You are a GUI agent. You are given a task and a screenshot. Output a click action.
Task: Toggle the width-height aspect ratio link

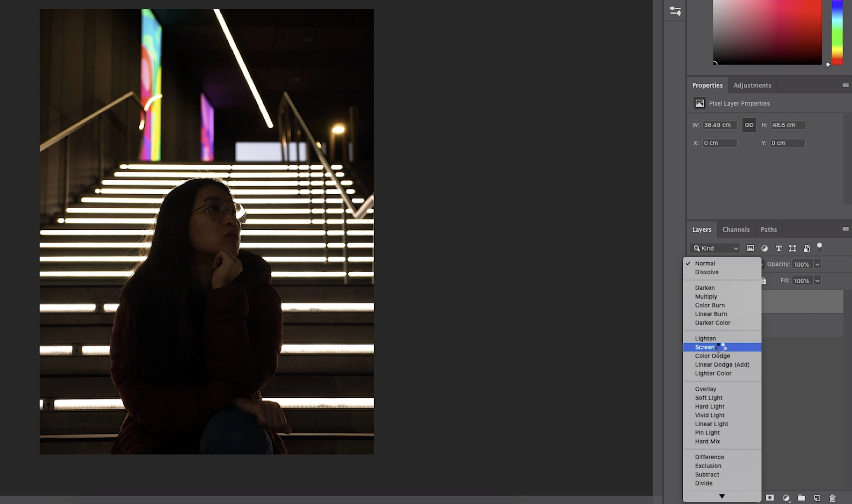click(749, 125)
